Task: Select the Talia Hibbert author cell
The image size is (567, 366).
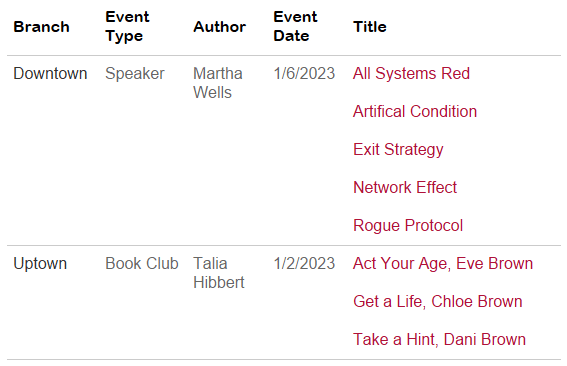Action: click(x=219, y=273)
